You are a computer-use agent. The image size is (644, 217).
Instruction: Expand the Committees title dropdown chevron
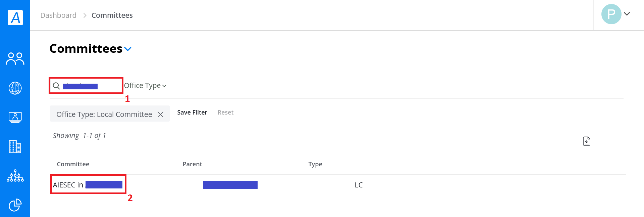point(128,49)
